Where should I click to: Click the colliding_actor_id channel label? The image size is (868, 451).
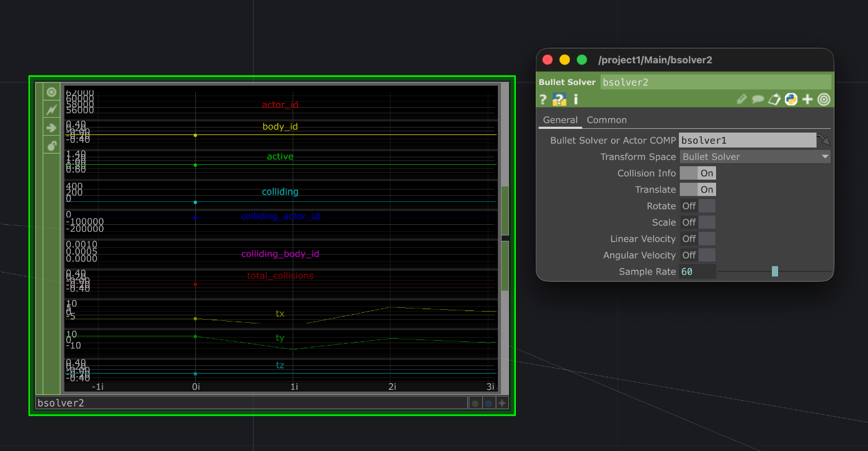pyautogui.click(x=280, y=216)
